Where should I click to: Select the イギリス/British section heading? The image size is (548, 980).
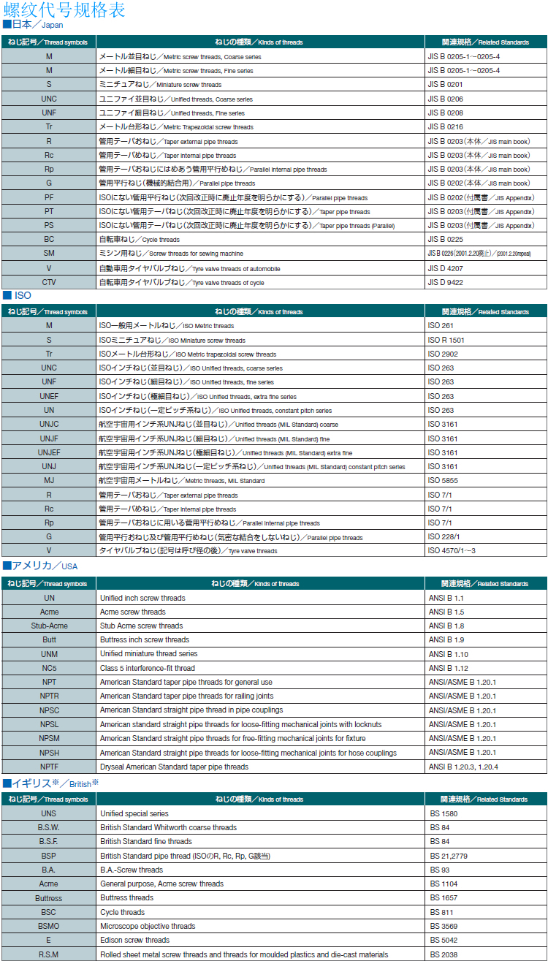(x=50, y=783)
